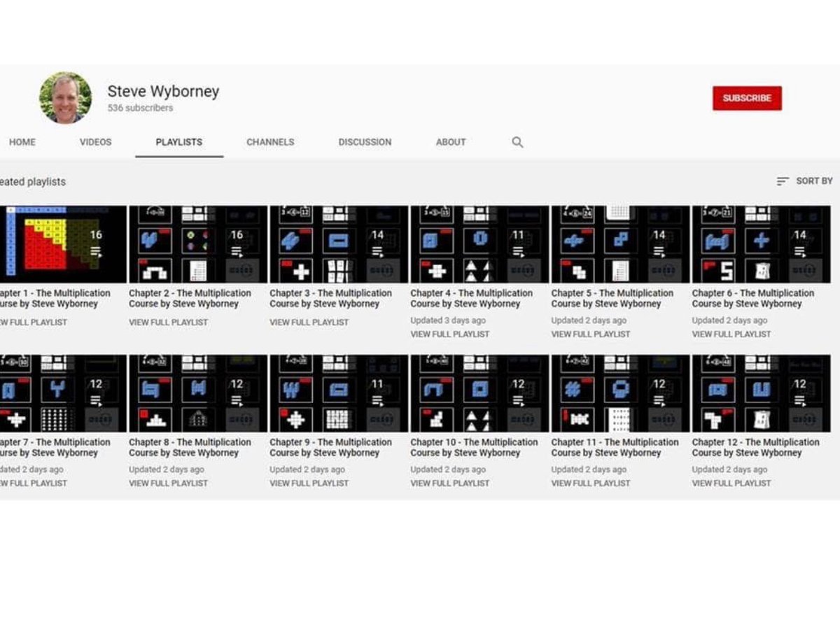
Task: Open the Chapter 2 playlist thumbnail
Action: pos(198,244)
